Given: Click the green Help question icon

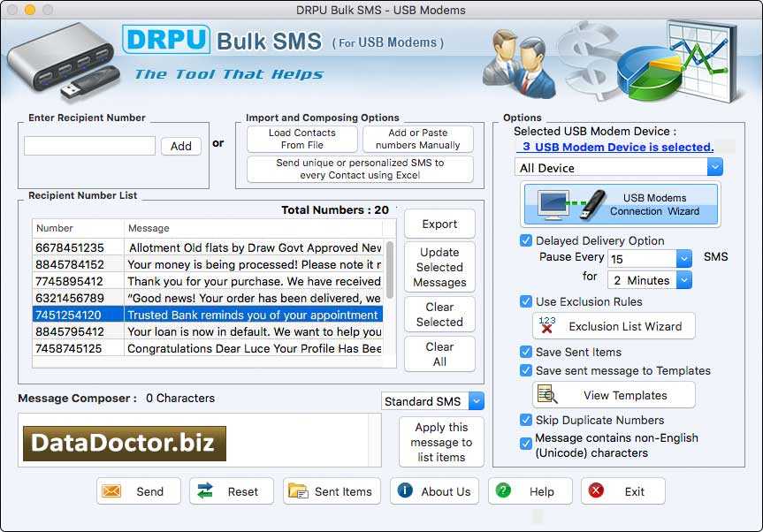Looking at the screenshot, I should 502,490.
